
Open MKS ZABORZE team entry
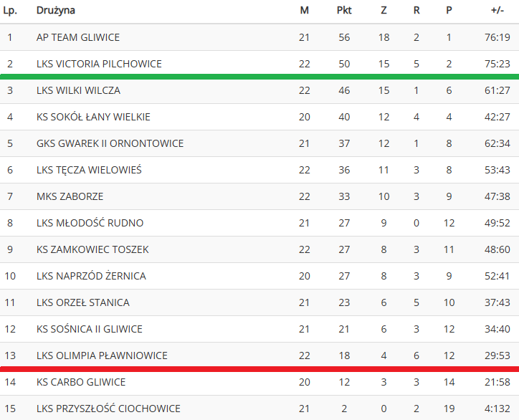70,196
